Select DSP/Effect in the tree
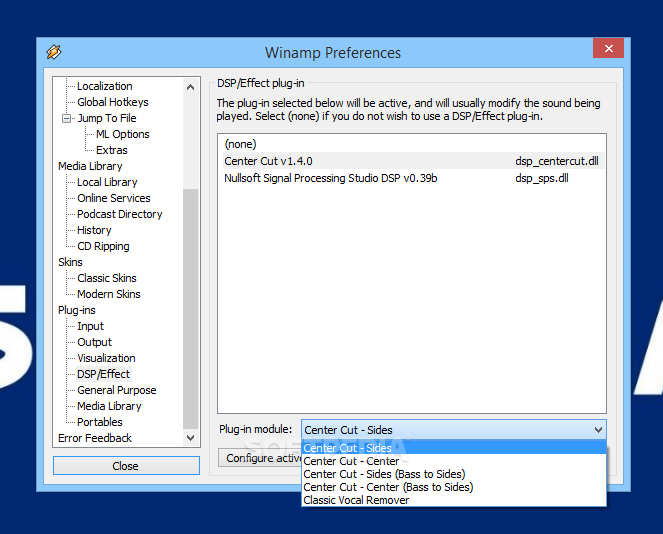 pos(103,374)
